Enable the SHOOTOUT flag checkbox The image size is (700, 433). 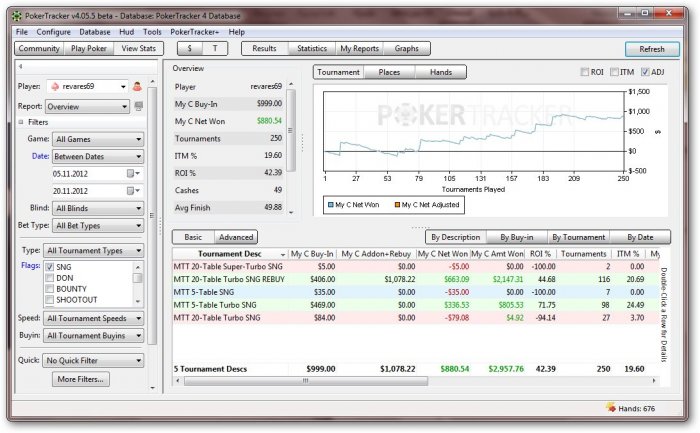[x=50, y=300]
